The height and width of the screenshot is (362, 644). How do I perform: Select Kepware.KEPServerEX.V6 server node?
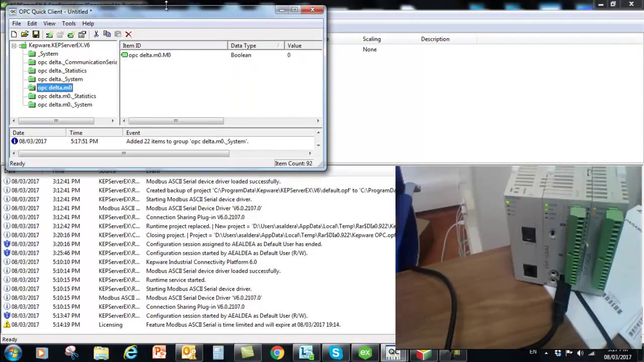point(59,45)
